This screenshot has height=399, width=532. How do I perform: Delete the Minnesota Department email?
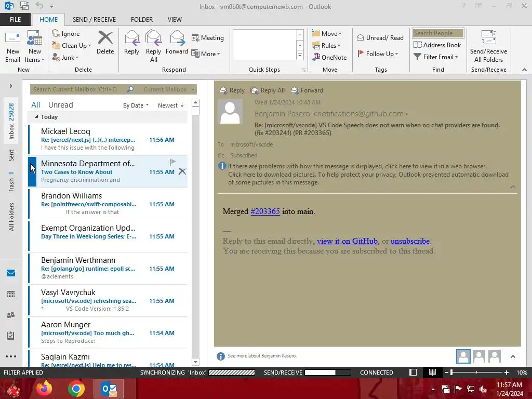click(182, 171)
